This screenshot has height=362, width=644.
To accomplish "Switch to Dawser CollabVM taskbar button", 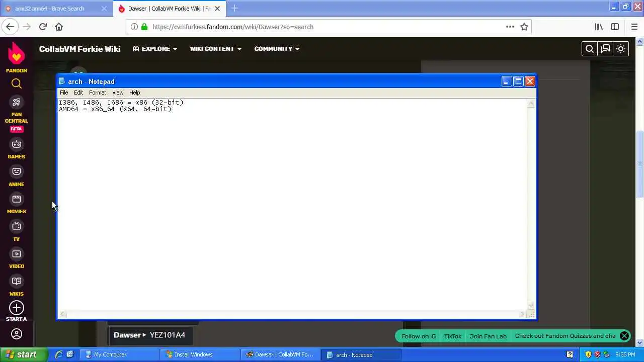I will point(280,354).
